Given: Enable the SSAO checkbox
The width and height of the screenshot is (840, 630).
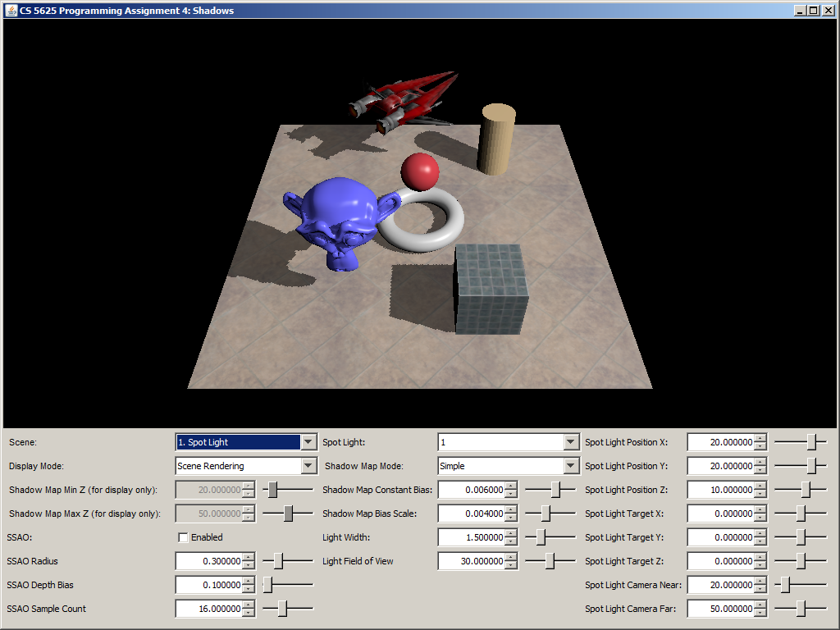Looking at the screenshot, I should coord(183,537).
